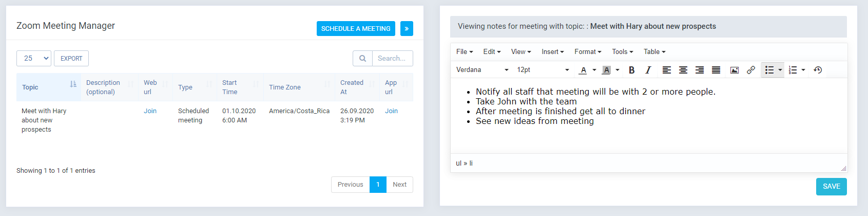The image size is (868, 216).
Task: Click the text color 'A' icon
Action: pos(583,70)
